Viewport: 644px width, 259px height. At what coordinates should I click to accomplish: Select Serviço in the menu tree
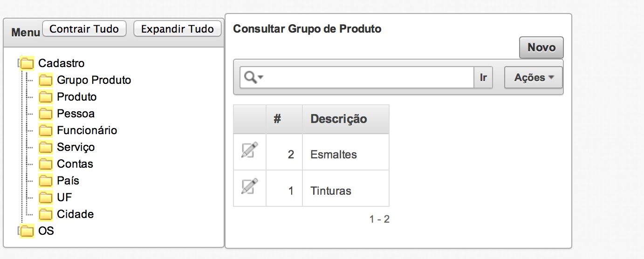click(x=75, y=147)
